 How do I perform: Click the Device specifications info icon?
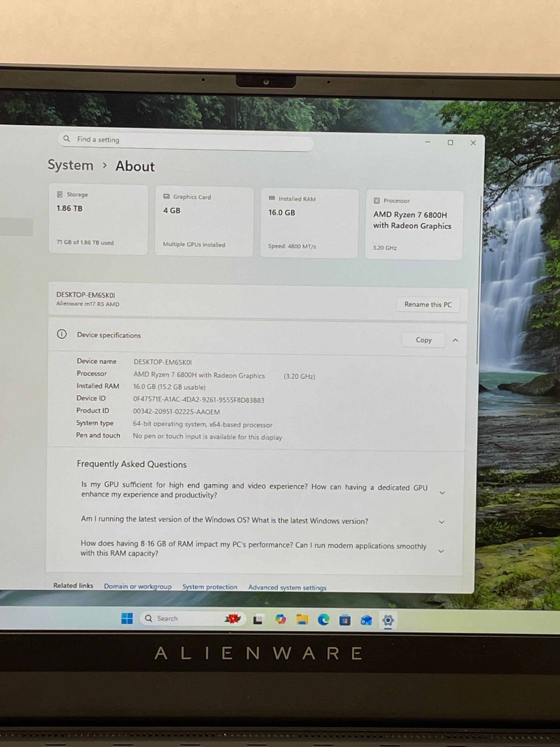click(x=62, y=334)
